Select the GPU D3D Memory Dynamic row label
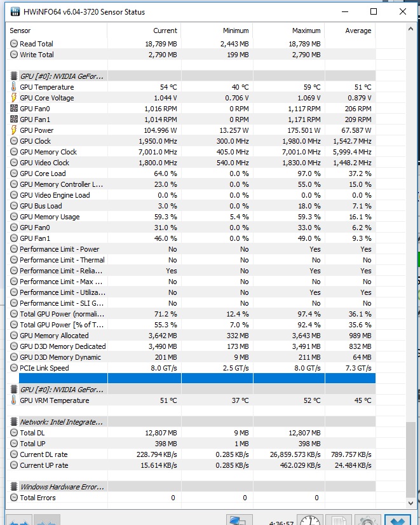Screen dimensions: 420x525 click(x=60, y=357)
